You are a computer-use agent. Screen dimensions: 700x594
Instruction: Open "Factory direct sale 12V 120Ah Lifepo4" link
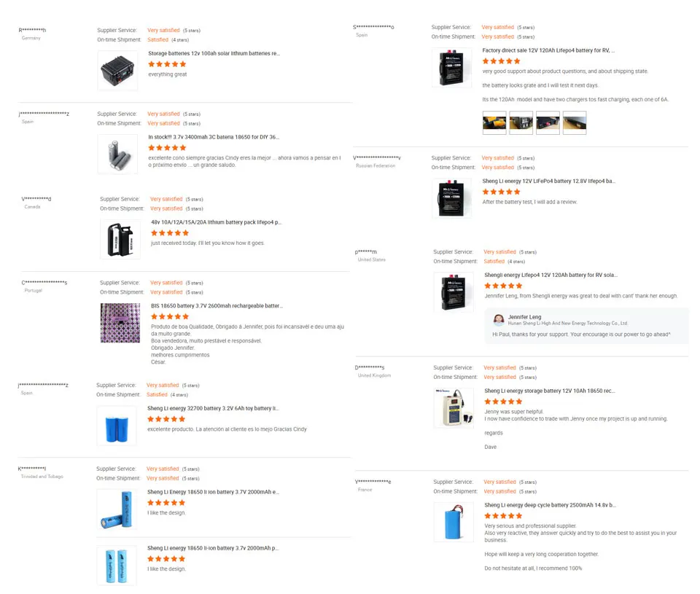(x=548, y=51)
